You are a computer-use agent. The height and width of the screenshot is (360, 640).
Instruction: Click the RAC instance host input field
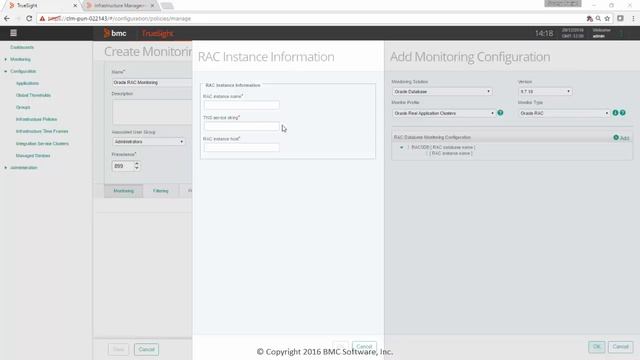pyautogui.click(x=242, y=147)
